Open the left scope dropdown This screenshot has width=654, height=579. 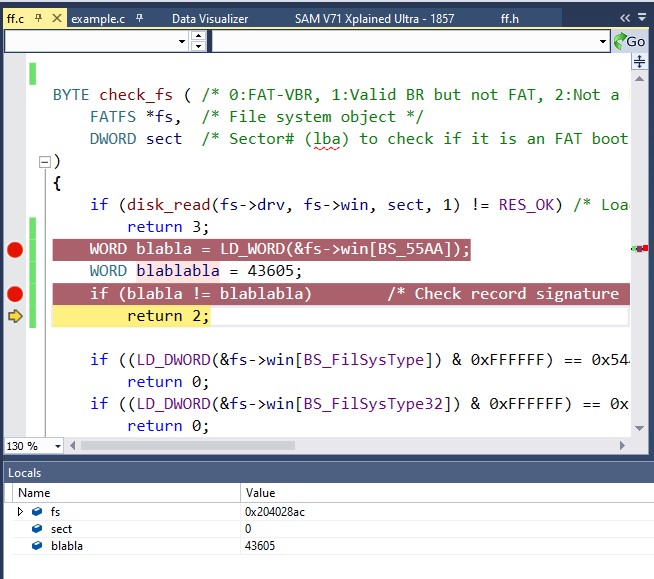tap(181, 41)
